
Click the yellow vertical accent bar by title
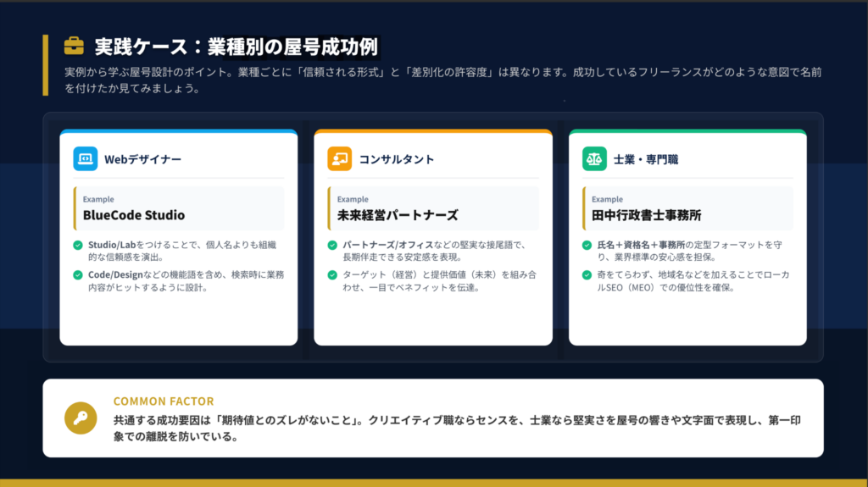pyautogui.click(x=45, y=65)
